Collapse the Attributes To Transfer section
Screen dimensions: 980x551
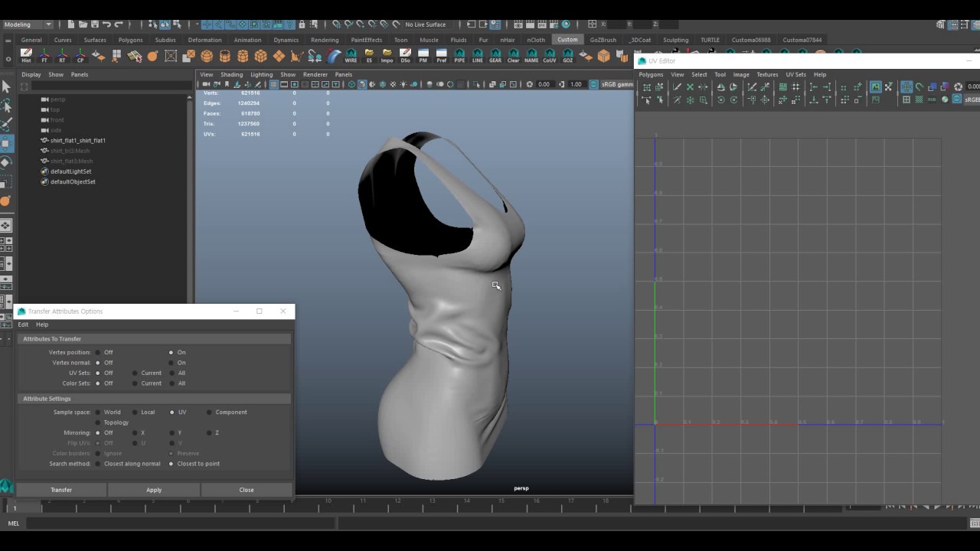click(x=52, y=339)
